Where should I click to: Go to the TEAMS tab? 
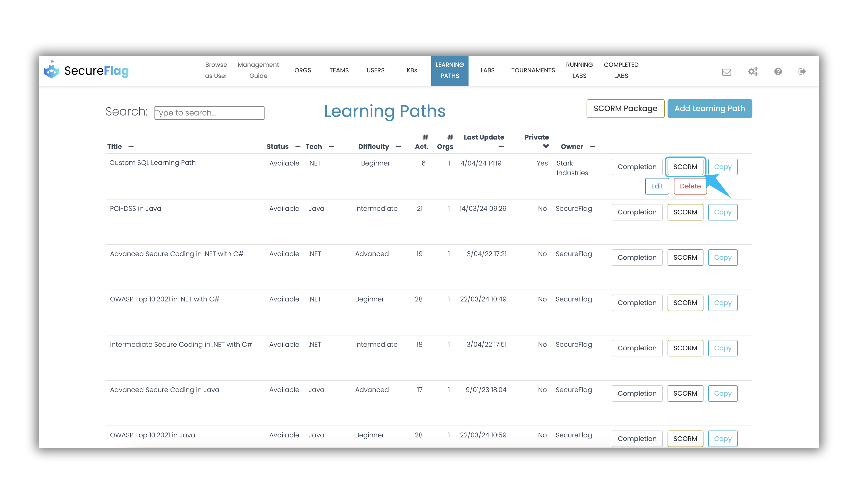click(339, 70)
